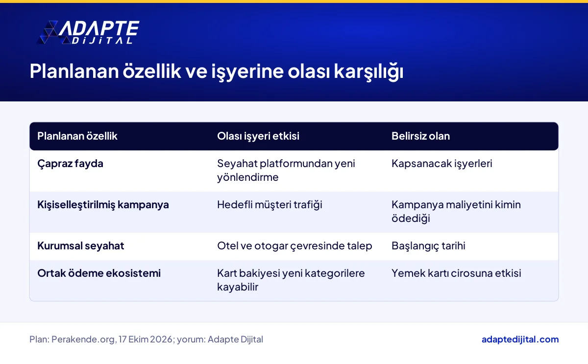Click the 'Çapraz fayda' row label
588x364 pixels.
click(x=71, y=164)
